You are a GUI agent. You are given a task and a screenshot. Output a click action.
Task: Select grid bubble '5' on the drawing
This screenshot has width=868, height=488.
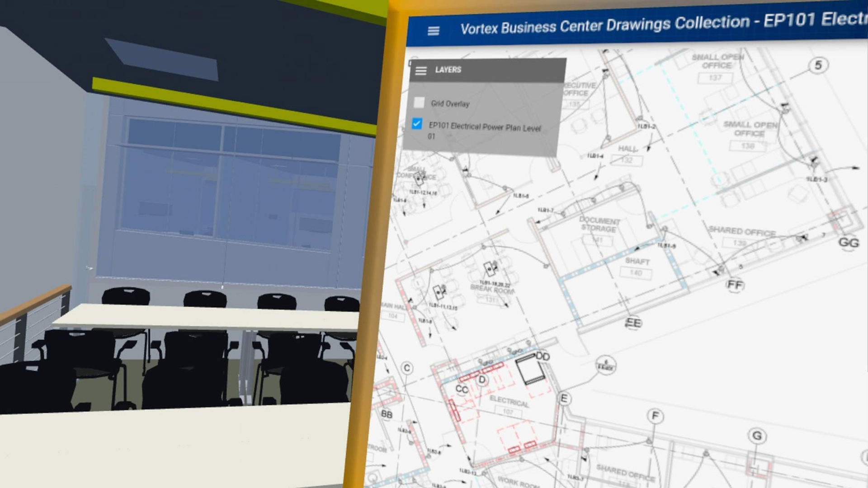point(818,66)
